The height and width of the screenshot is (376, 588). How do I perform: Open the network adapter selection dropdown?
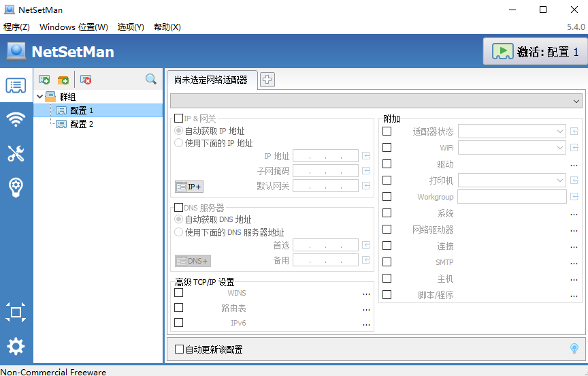(376, 101)
